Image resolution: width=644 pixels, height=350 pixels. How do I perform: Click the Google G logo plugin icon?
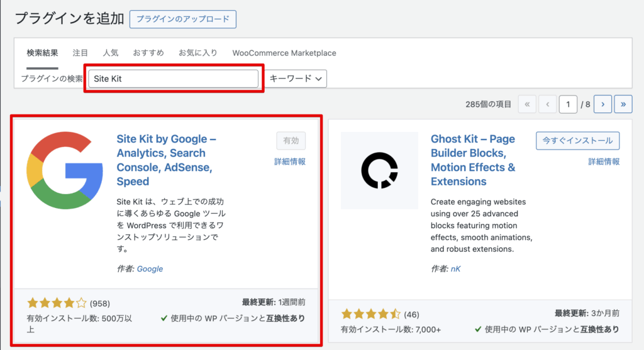[x=65, y=170]
